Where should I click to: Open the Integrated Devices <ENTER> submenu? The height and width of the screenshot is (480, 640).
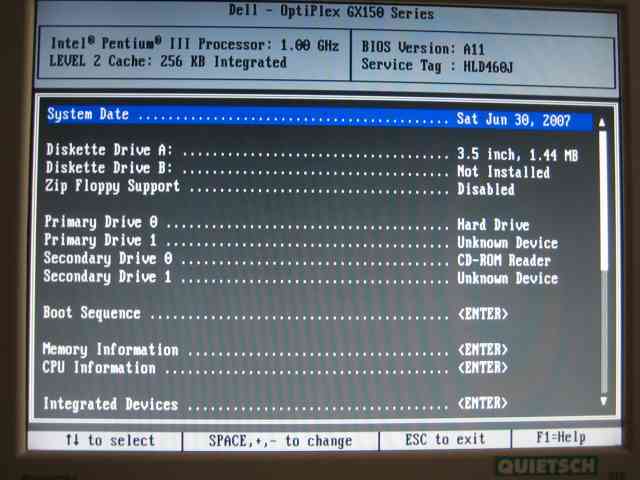click(483, 403)
